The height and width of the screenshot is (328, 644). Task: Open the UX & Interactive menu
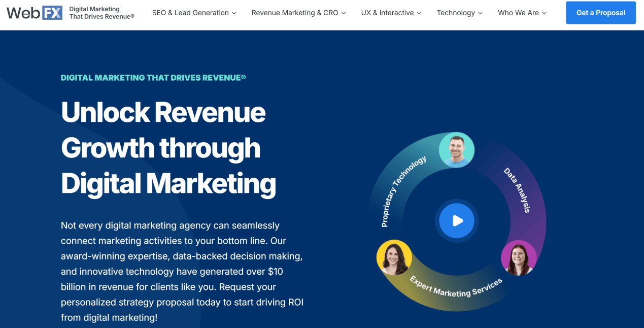coord(391,13)
